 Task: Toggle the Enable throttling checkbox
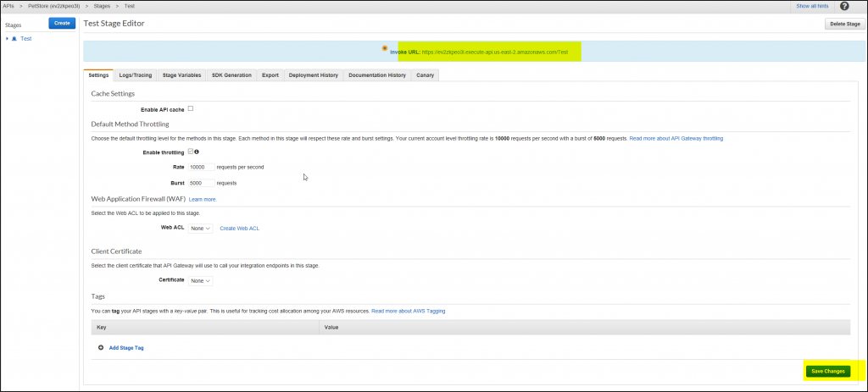click(x=190, y=152)
